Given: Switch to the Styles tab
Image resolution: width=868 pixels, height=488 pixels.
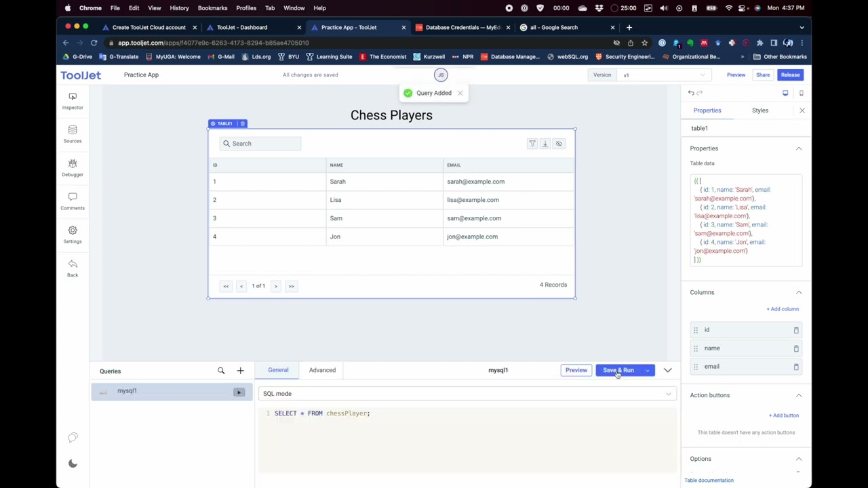Looking at the screenshot, I should pyautogui.click(x=760, y=110).
